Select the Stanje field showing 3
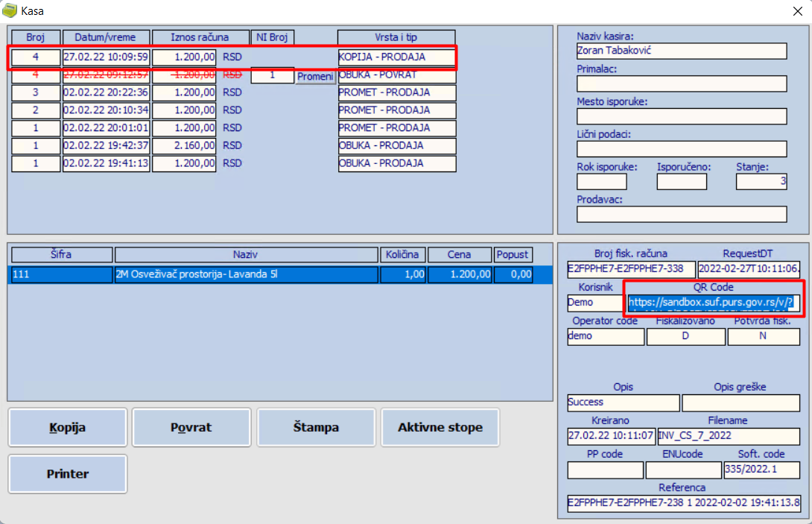Image resolution: width=812 pixels, height=524 pixels. (x=761, y=181)
